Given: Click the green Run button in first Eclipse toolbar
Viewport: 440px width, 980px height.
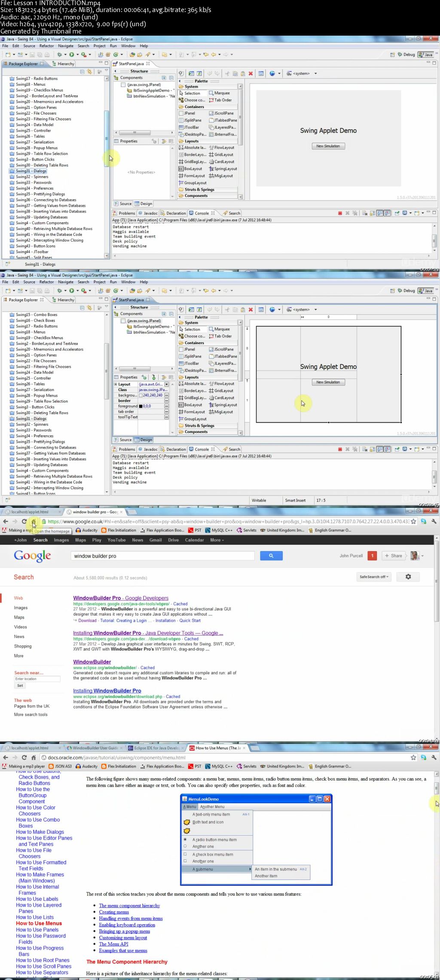Looking at the screenshot, I should [x=71, y=55].
